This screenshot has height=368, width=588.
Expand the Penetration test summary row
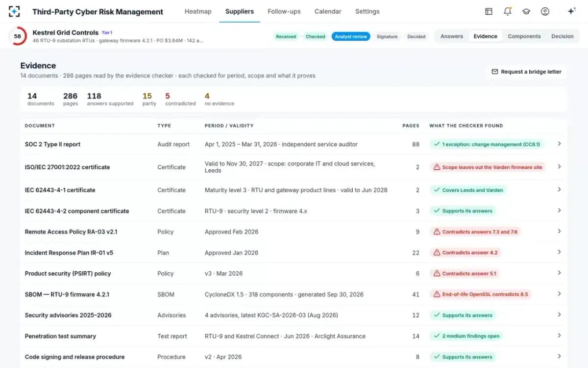point(559,336)
